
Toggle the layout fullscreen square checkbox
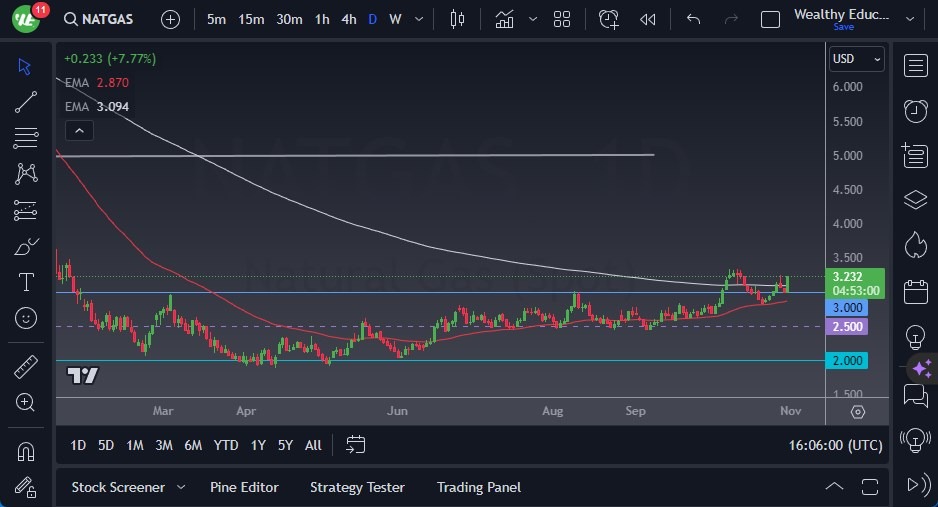pyautogui.click(x=770, y=19)
